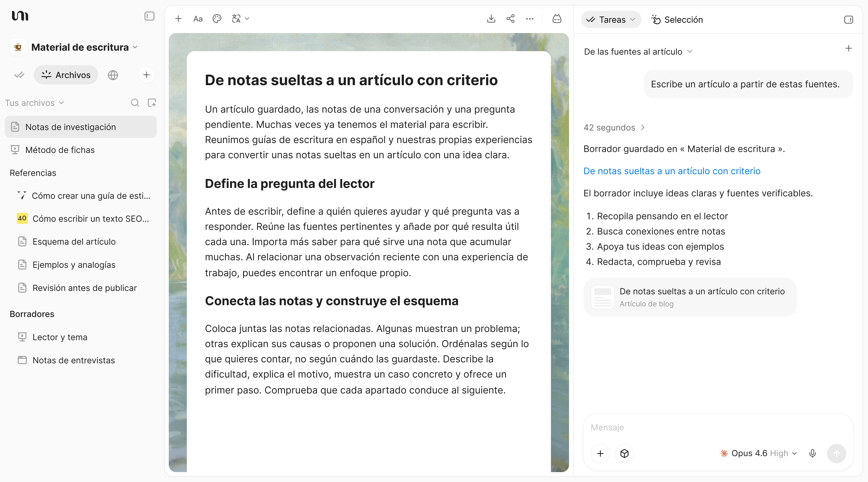Open the Material de escritura workspace dropdown

click(x=84, y=47)
